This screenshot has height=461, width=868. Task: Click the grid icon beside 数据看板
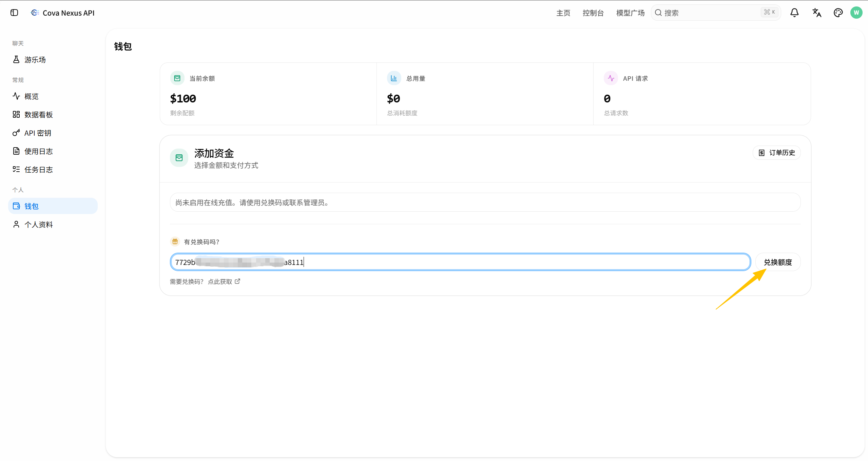[16, 115]
